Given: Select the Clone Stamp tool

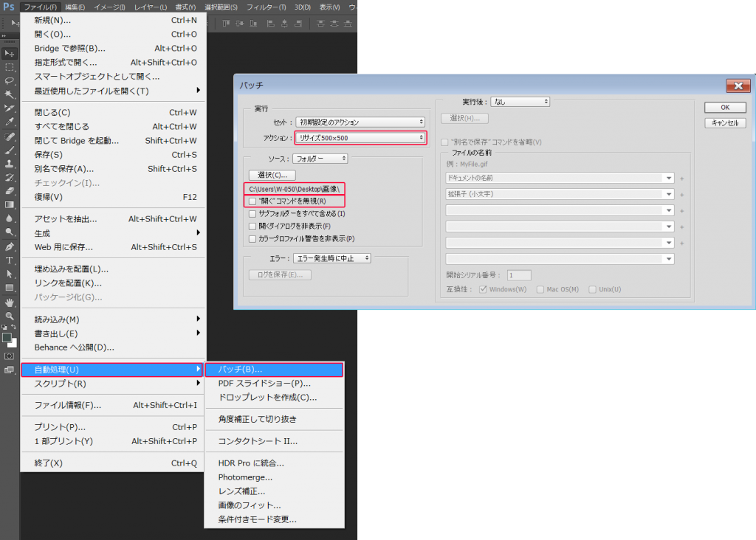Looking at the screenshot, I should coord(9,164).
